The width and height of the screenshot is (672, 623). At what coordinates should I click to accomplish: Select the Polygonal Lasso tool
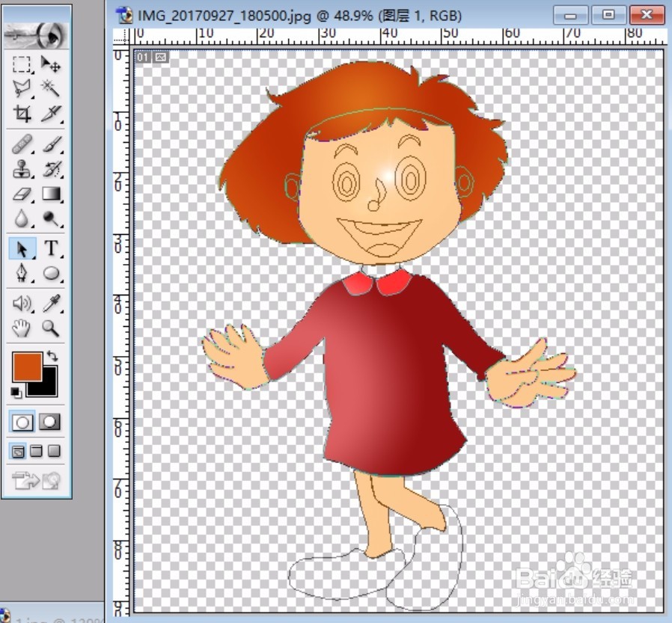[22, 89]
